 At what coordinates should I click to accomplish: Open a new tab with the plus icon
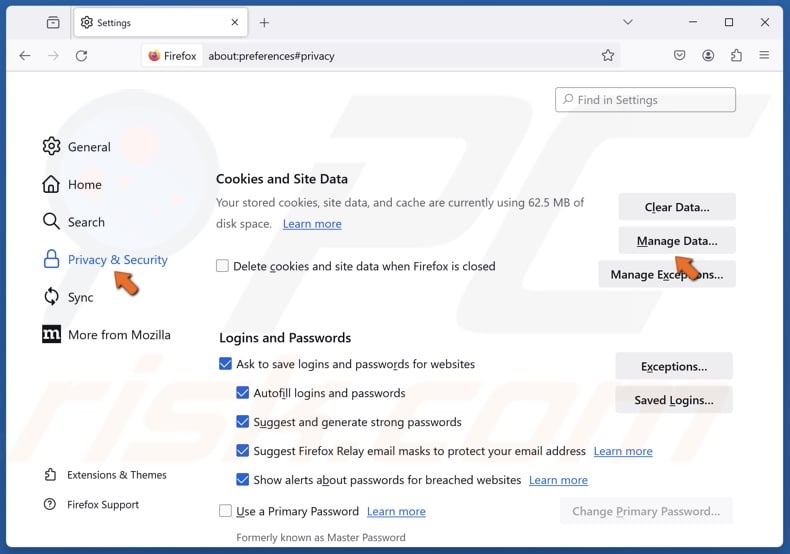(264, 23)
